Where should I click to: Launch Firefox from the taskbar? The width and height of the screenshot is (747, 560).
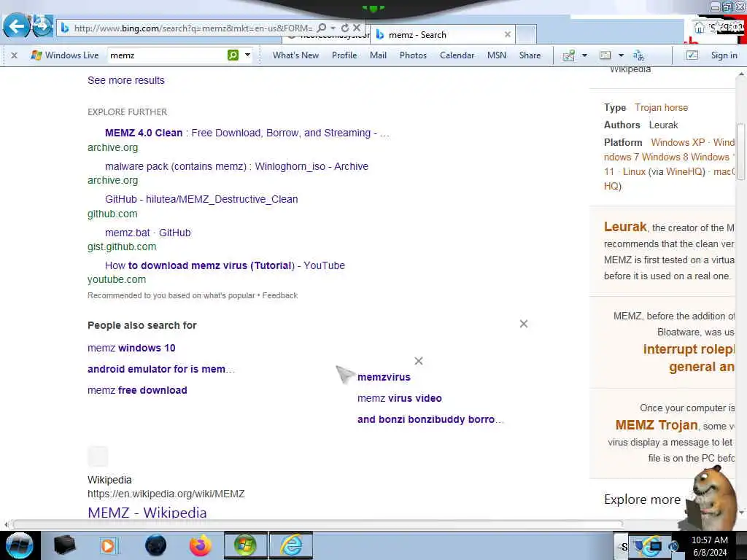coord(200,545)
